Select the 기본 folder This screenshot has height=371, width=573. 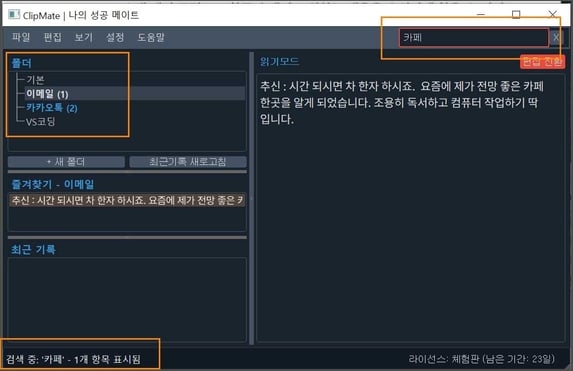(x=35, y=80)
